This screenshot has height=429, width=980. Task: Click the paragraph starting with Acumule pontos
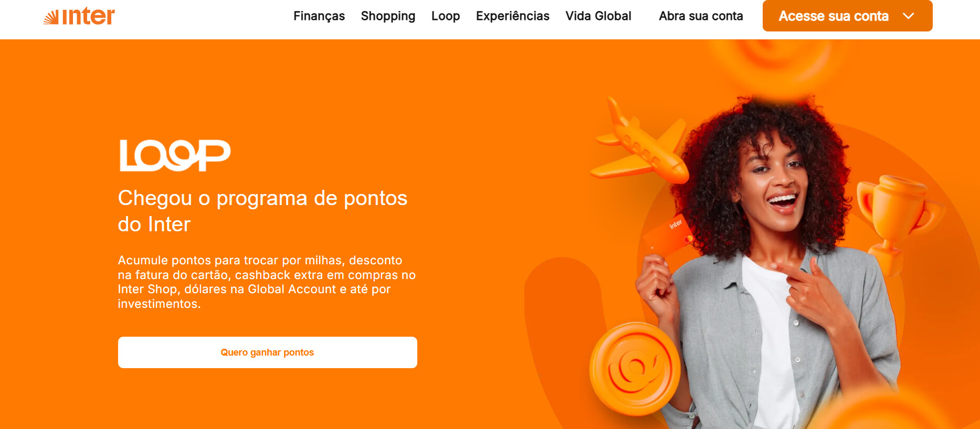tap(267, 282)
